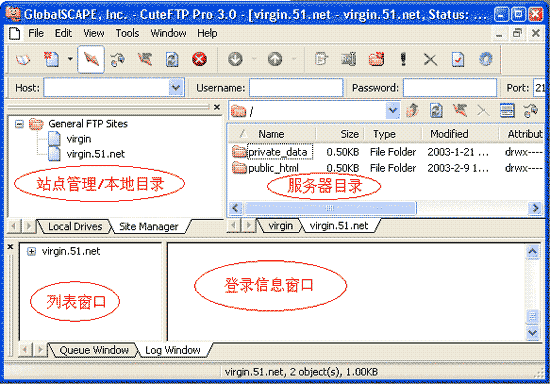This screenshot has height=384, width=550.
Task: Switch to the Queue Window tab
Action: pyautogui.click(x=94, y=350)
